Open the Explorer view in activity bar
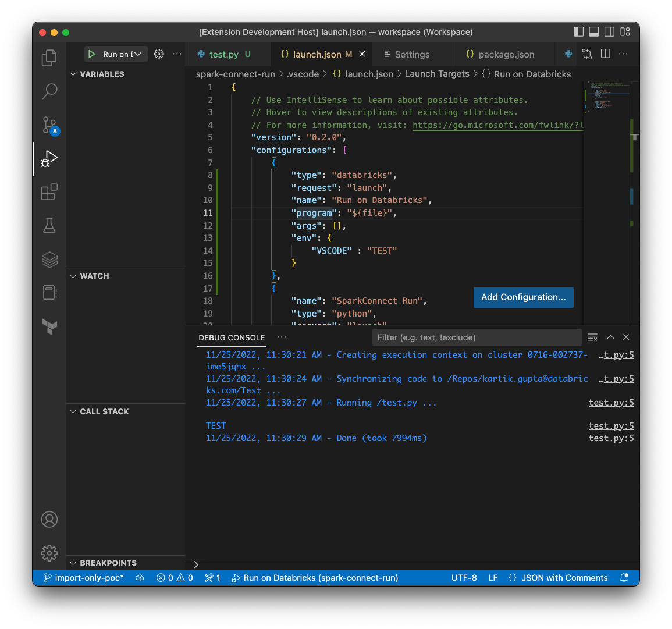672x629 pixels. pos(49,58)
